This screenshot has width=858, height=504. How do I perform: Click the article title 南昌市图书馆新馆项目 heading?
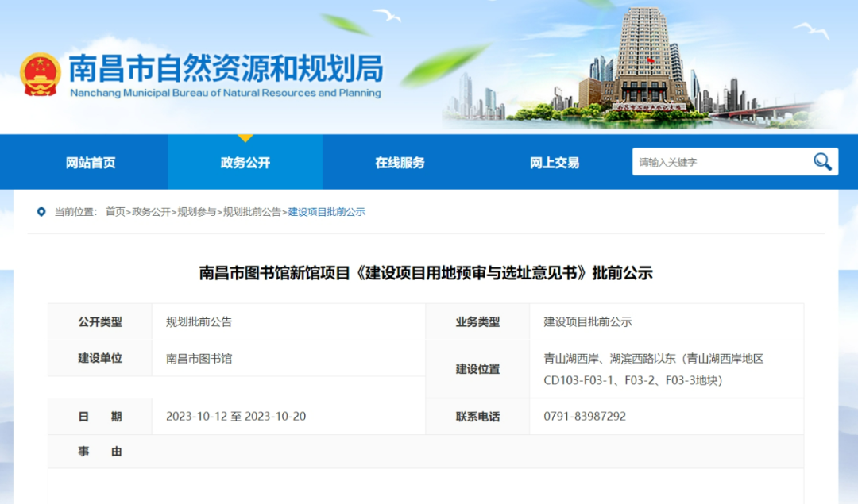coord(426,273)
